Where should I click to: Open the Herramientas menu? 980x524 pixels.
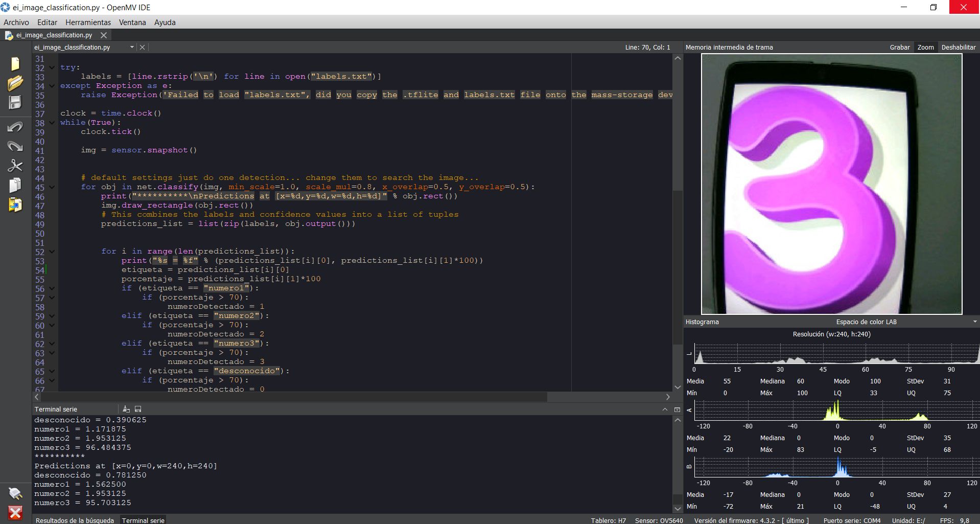click(x=88, y=22)
